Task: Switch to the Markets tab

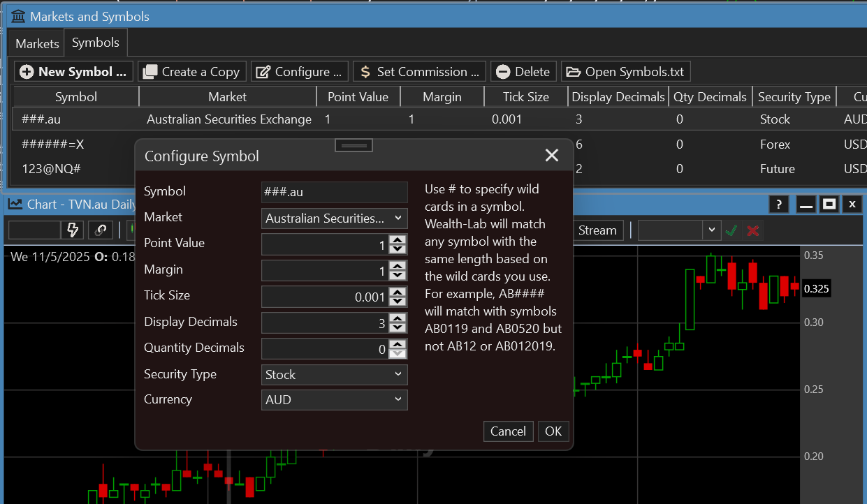Action: point(37,43)
